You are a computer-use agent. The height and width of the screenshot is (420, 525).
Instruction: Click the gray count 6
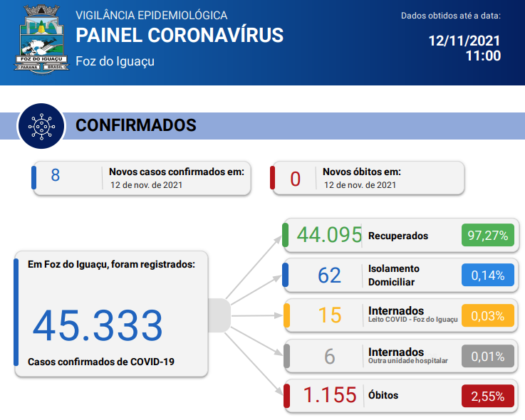point(330,357)
